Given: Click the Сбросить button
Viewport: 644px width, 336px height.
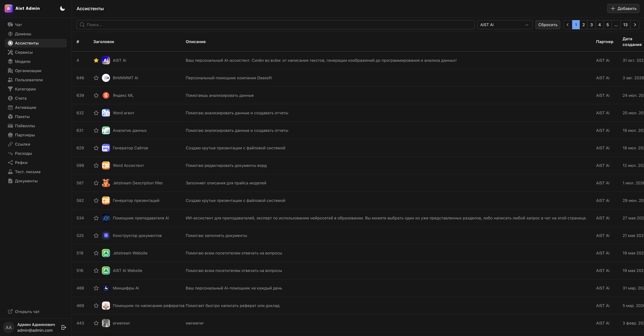Looking at the screenshot, I should 548,25.
